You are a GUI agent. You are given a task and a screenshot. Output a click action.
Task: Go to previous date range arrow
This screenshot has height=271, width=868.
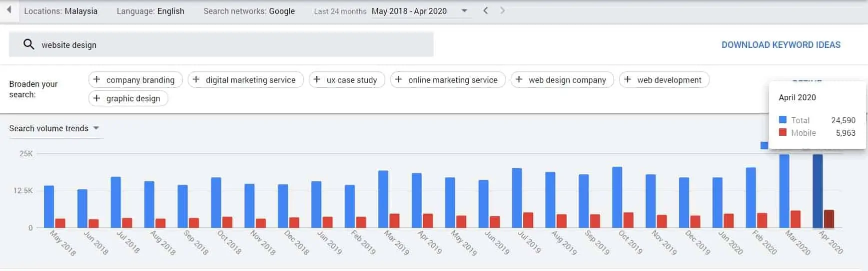[485, 10]
